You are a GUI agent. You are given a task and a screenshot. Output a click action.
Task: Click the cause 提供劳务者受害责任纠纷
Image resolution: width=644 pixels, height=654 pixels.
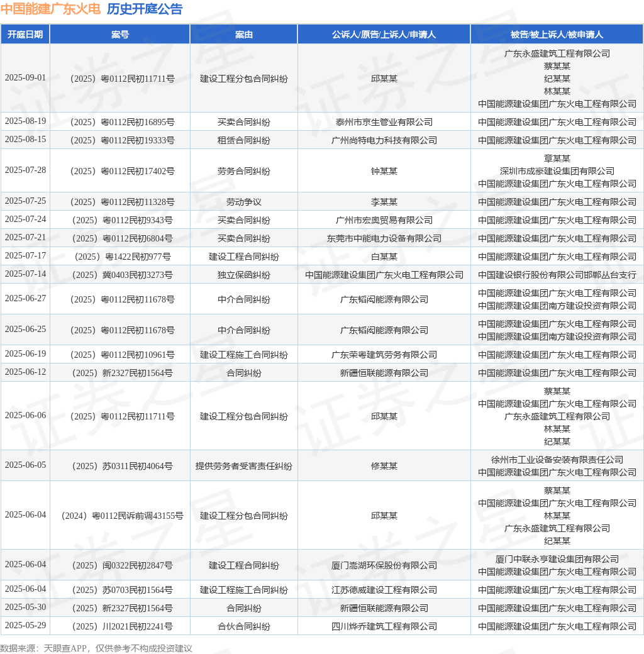click(x=243, y=466)
